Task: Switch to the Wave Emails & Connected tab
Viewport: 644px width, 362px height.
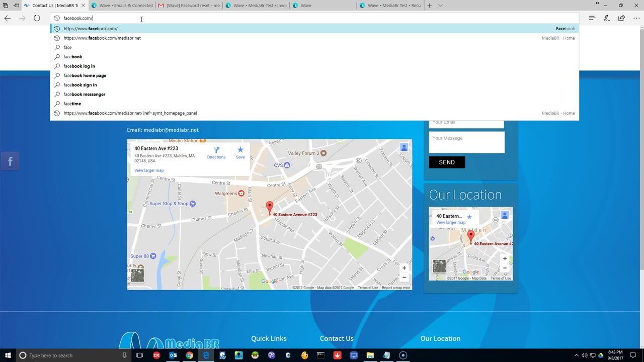Action: pos(122,6)
